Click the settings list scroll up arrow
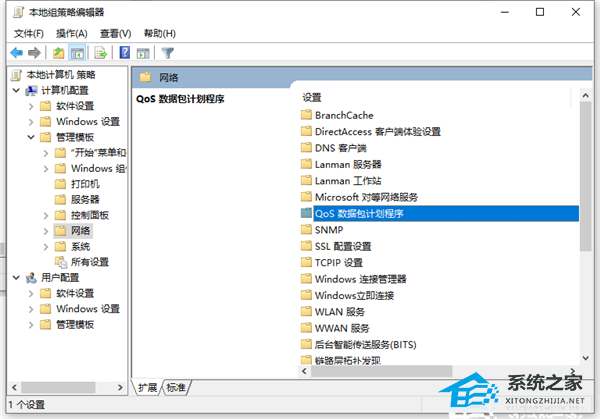 tap(585, 96)
